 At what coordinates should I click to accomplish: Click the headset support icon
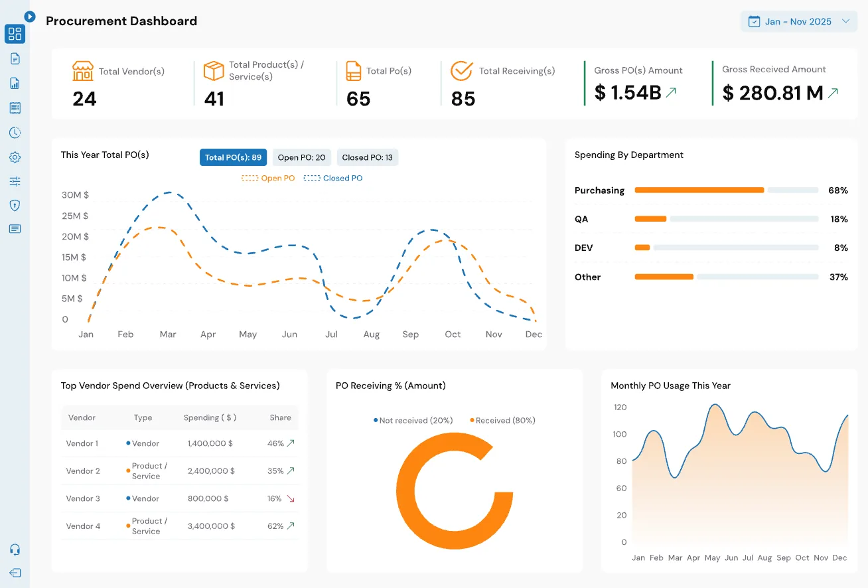click(x=15, y=550)
